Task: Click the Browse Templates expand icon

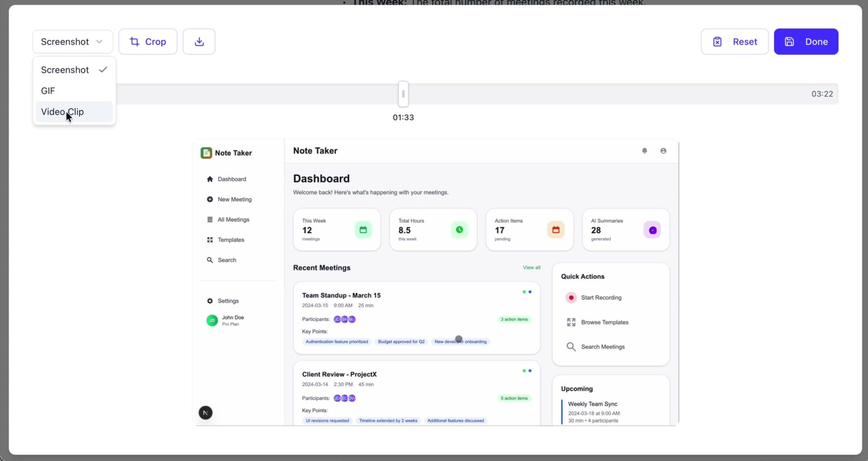Action: [x=571, y=322]
